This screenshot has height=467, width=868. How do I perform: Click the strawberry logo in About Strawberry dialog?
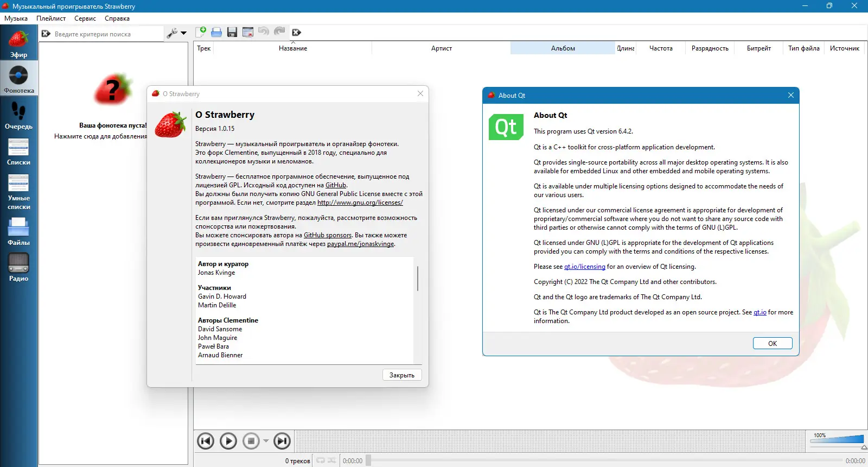pos(170,124)
